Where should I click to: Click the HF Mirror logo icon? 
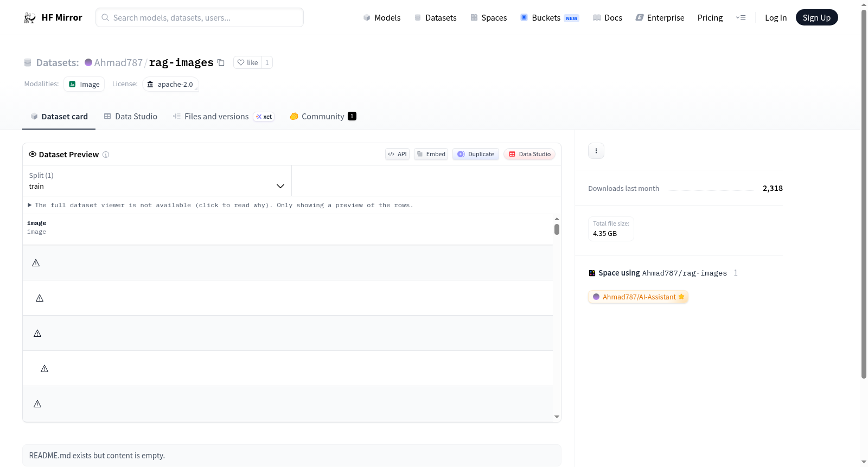30,18
